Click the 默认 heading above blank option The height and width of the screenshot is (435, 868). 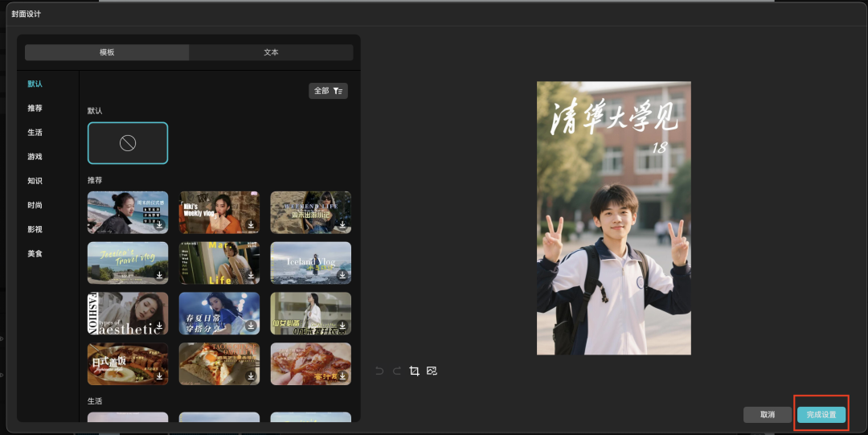[x=95, y=111]
